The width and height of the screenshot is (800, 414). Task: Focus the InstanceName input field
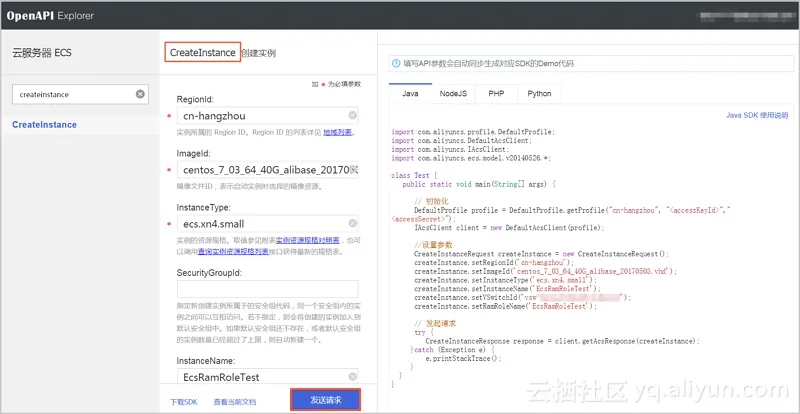click(267, 377)
